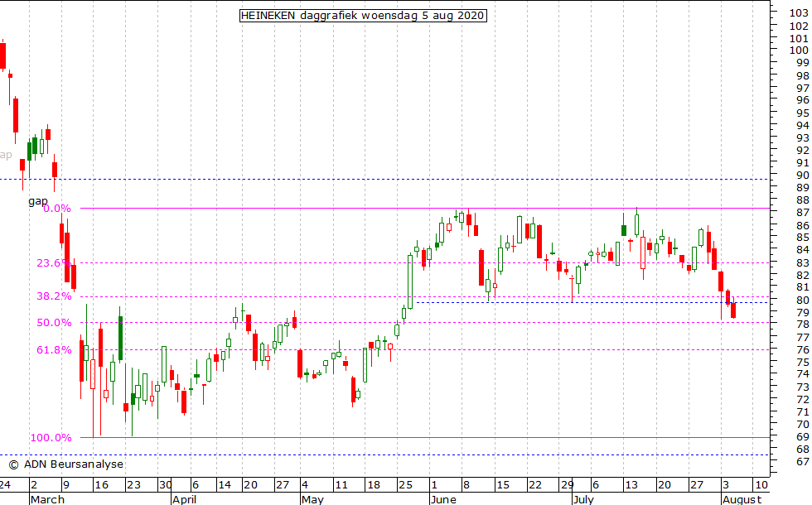This screenshot has height=505, width=812.
Task: Click price axis value "73"
Action: 802,387
